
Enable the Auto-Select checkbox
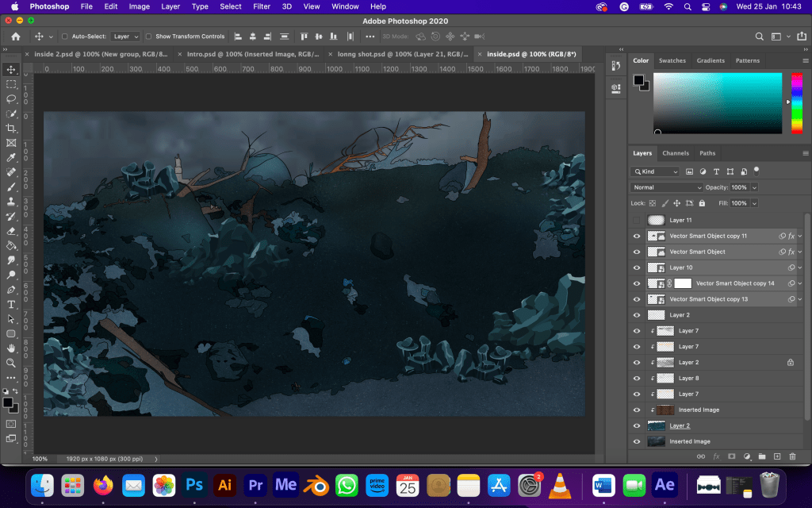65,37
